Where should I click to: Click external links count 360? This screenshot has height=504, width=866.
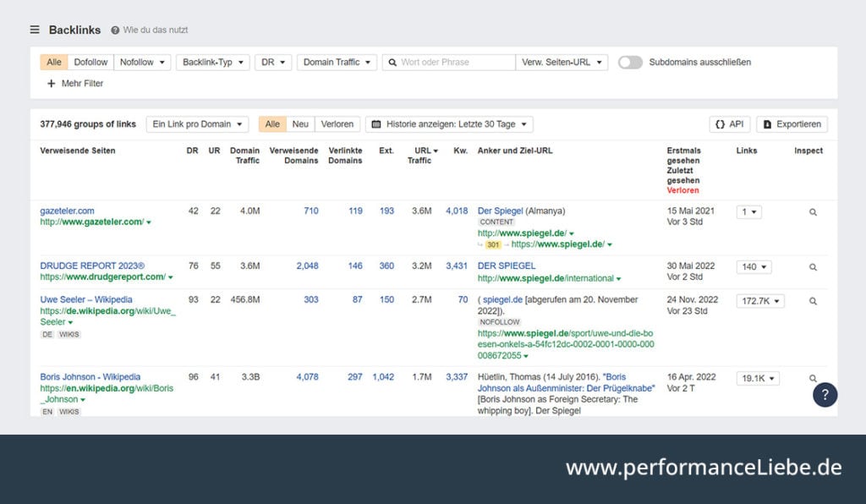(x=386, y=266)
